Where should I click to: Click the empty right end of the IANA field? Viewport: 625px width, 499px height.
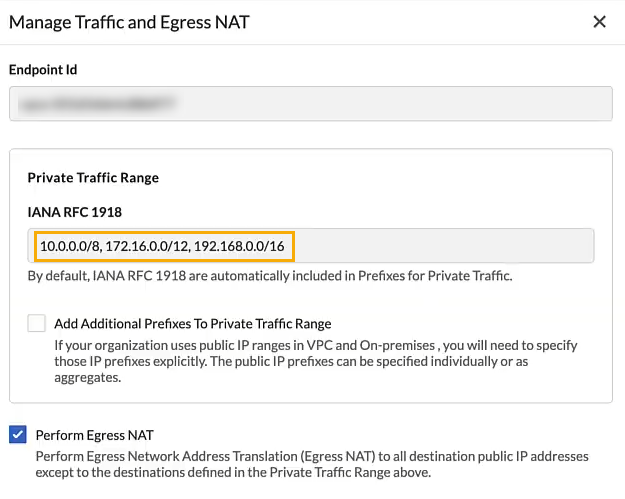click(x=500, y=245)
